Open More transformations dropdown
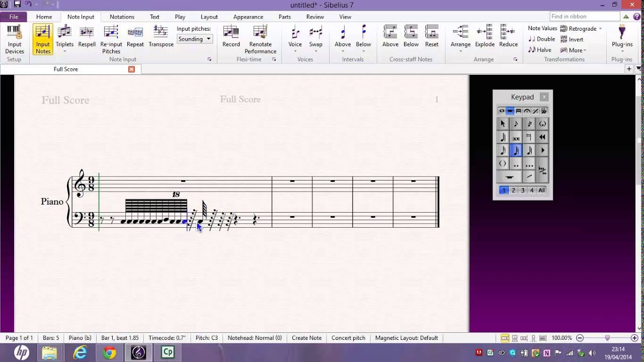The height and width of the screenshot is (362, 644). click(573, 50)
